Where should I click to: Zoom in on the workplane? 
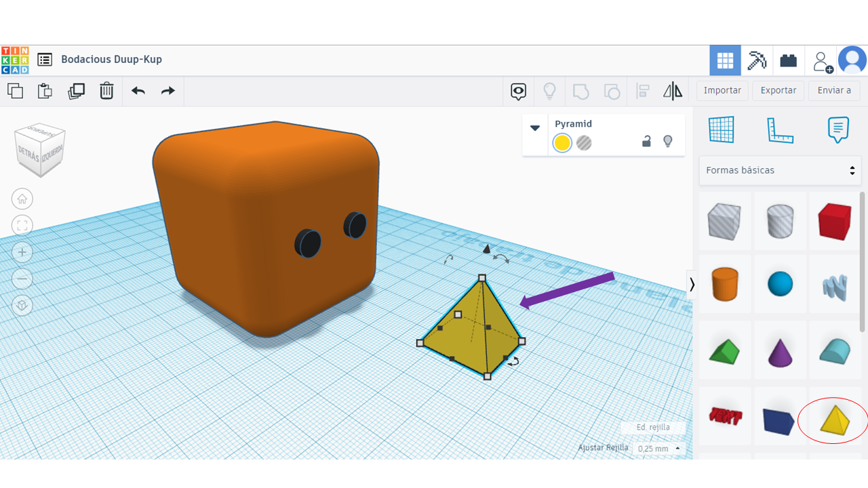pyautogui.click(x=22, y=252)
